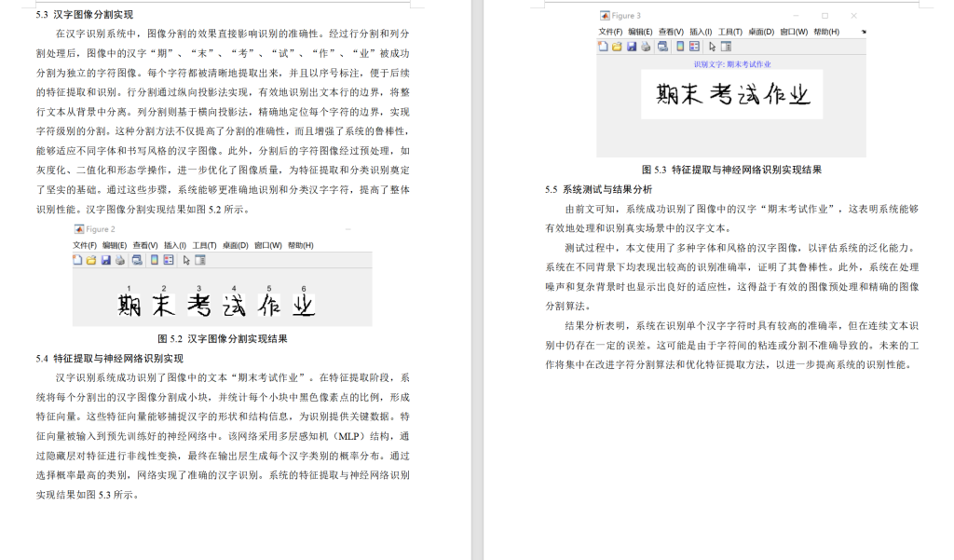Click New Figure icon on Figure 2 toolbar

click(x=76, y=260)
